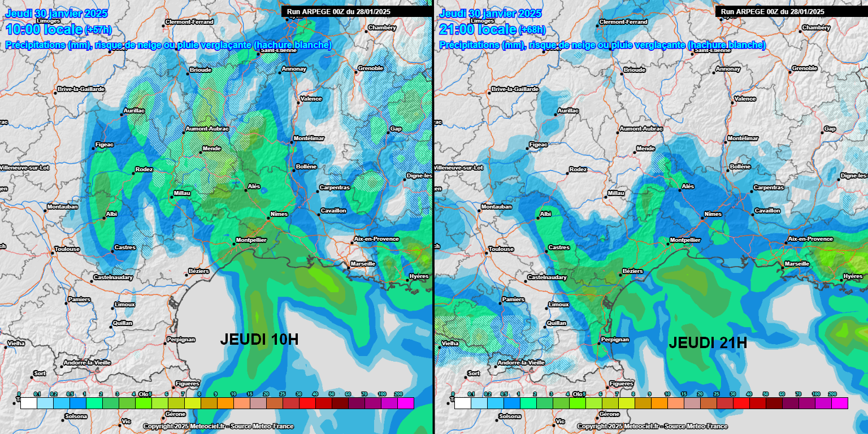This screenshot has height=434, width=868.
Task: Click the "JEUDI 21H" label
Action: 708,342
